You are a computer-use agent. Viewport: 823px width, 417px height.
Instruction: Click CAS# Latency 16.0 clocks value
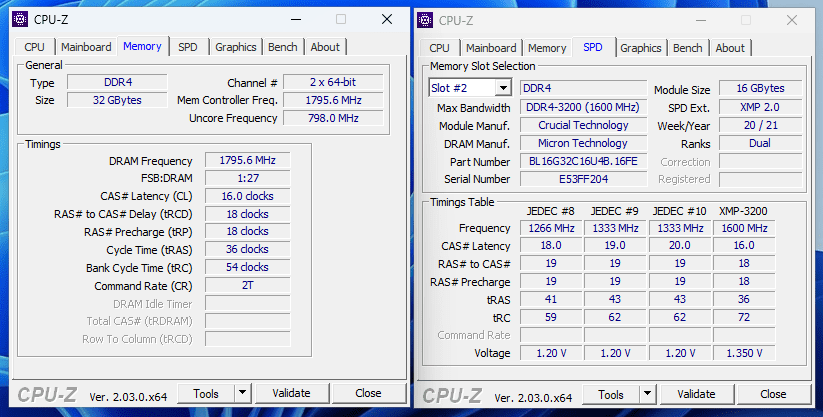click(x=247, y=196)
